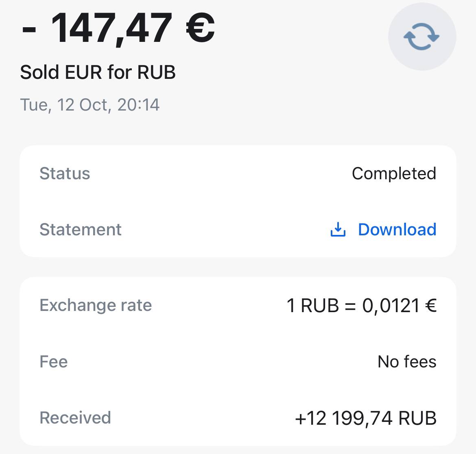Open the Download statement link
The width and height of the screenshot is (476, 454).
tap(397, 229)
